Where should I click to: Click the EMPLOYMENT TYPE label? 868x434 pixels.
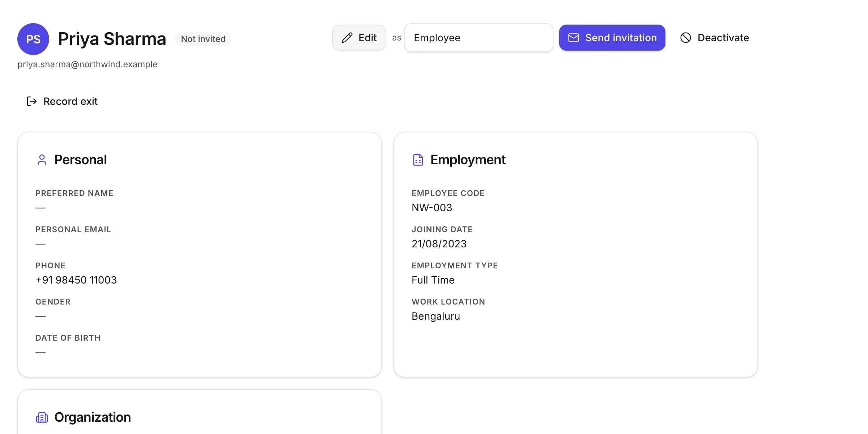pyautogui.click(x=455, y=265)
